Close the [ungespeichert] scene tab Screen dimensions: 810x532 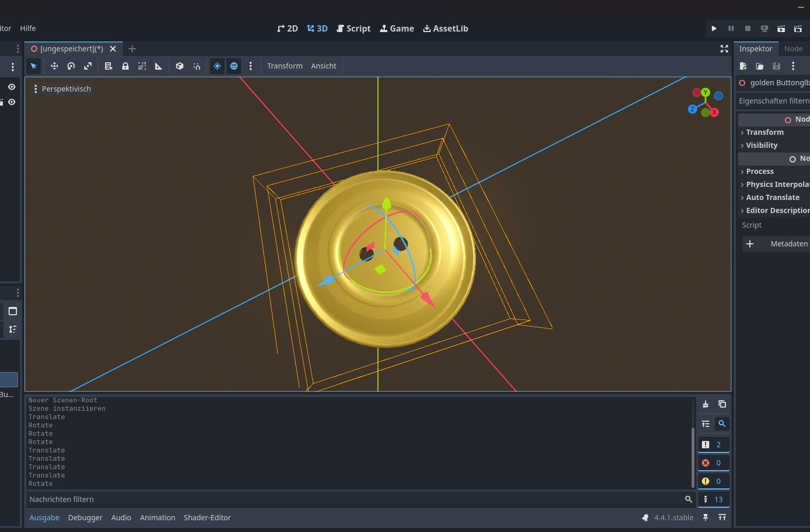pyautogui.click(x=113, y=49)
